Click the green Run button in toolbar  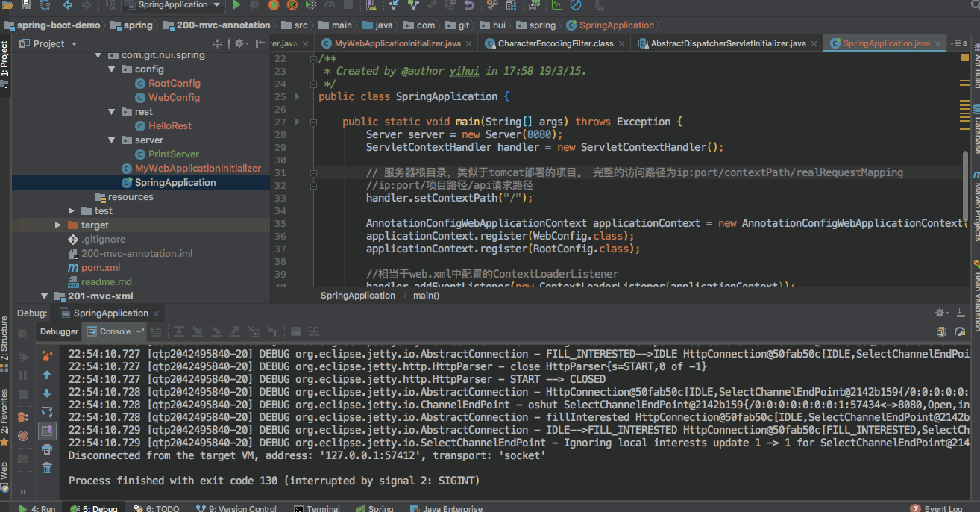[x=236, y=5]
